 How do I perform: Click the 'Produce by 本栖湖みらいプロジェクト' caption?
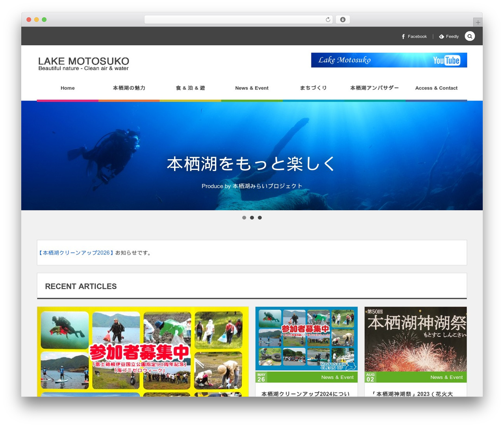(x=252, y=186)
